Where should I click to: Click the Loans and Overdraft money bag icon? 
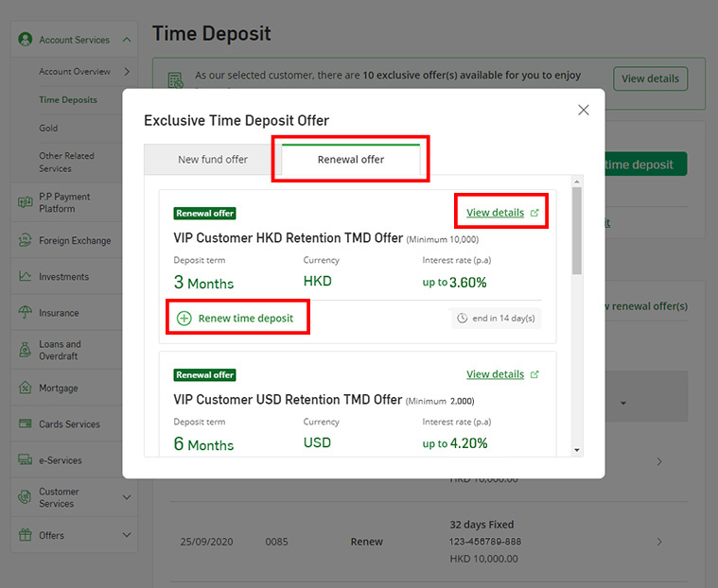(x=26, y=350)
